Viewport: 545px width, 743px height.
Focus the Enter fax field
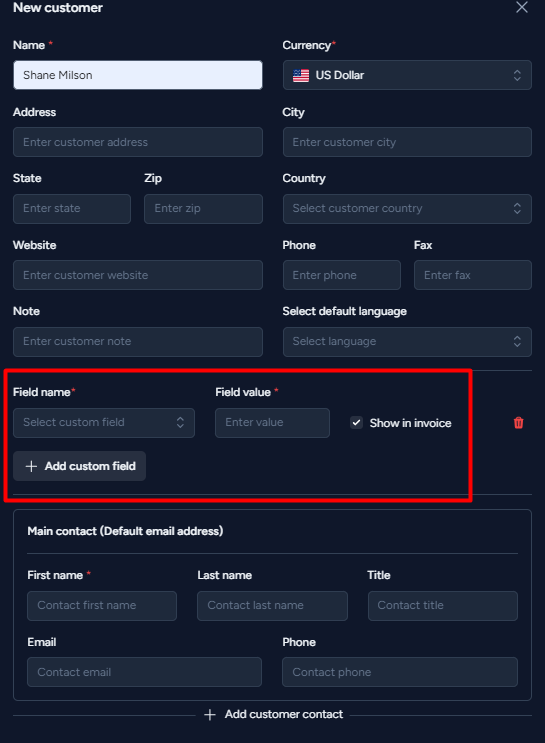tap(472, 275)
